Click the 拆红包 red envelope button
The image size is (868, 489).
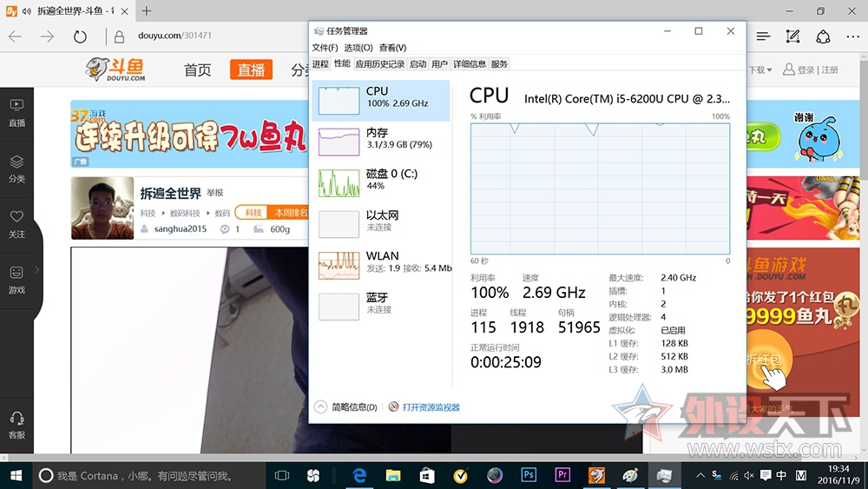coord(766,360)
